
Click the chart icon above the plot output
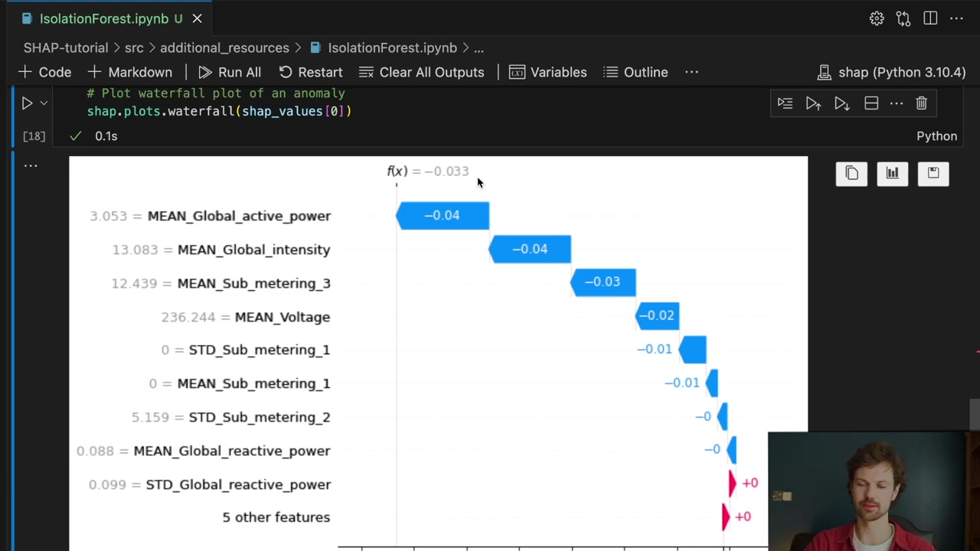click(893, 174)
